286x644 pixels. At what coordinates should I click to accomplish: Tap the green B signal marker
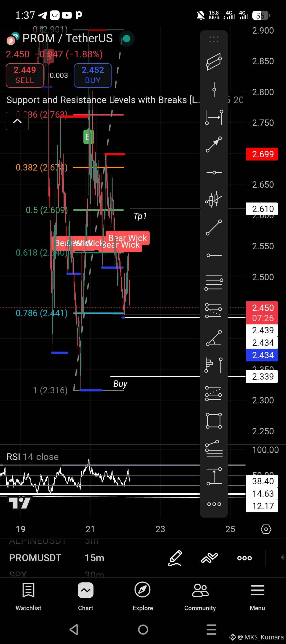(88, 137)
